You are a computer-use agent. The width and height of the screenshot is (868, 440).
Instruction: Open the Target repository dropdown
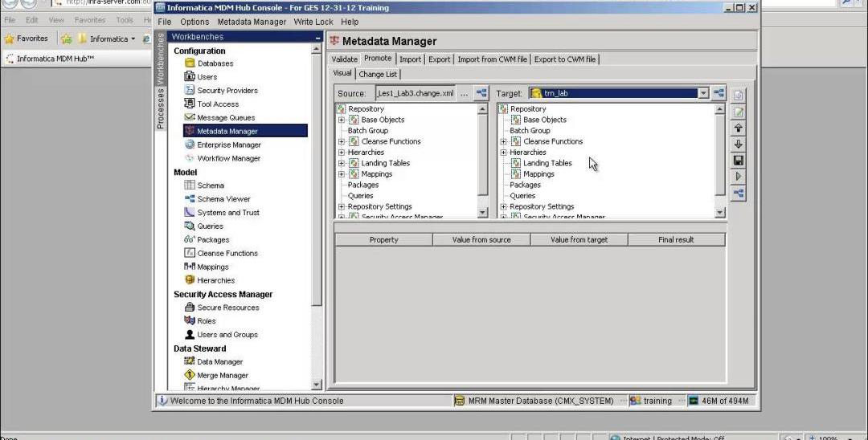[703, 93]
